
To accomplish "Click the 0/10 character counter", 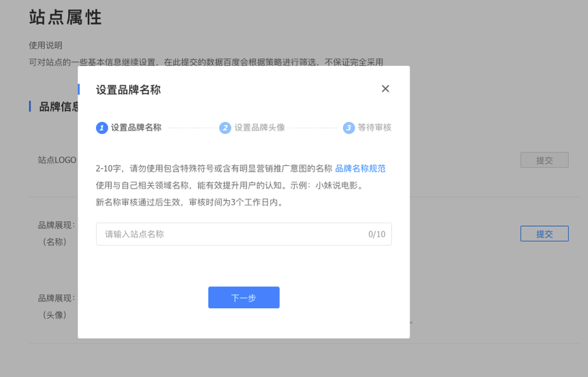I will tap(376, 234).
